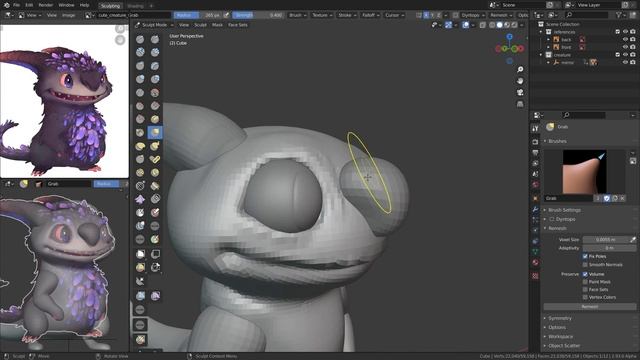Open the Brush dropdown in header
The width and height of the screenshot is (640, 360).
[298, 15]
